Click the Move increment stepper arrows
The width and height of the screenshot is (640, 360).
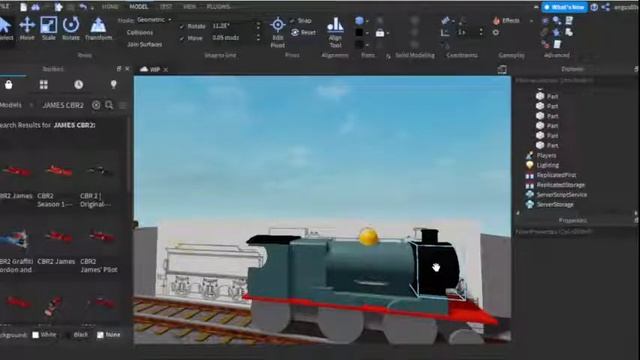(258, 38)
